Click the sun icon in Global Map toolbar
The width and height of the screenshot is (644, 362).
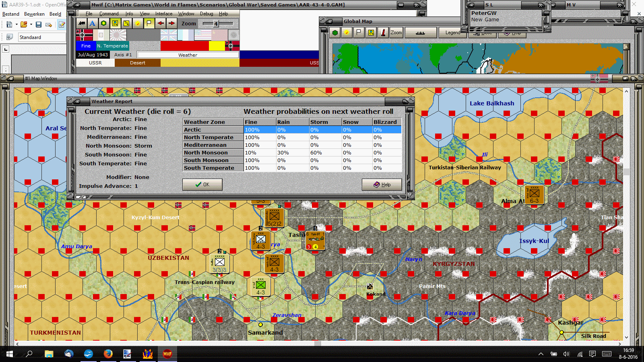tap(347, 33)
